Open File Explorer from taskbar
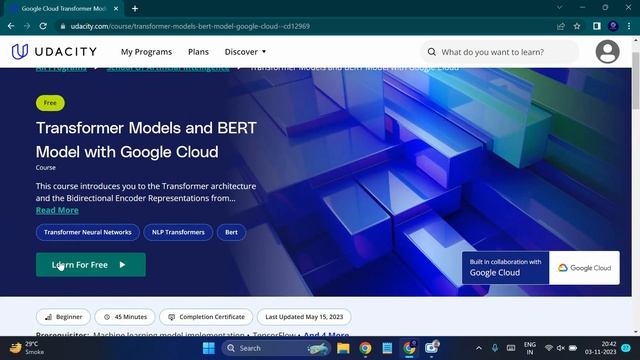 click(x=343, y=348)
